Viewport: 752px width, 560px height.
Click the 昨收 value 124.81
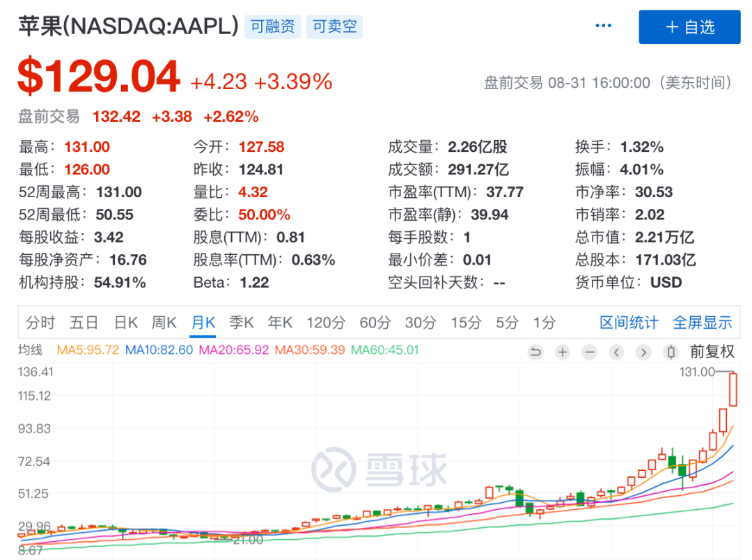click(261, 169)
